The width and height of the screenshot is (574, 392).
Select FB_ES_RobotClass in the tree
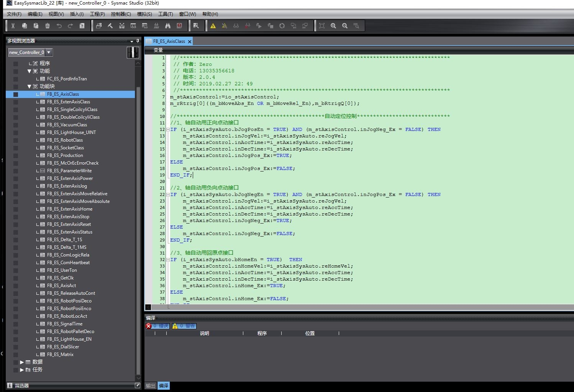65,140
